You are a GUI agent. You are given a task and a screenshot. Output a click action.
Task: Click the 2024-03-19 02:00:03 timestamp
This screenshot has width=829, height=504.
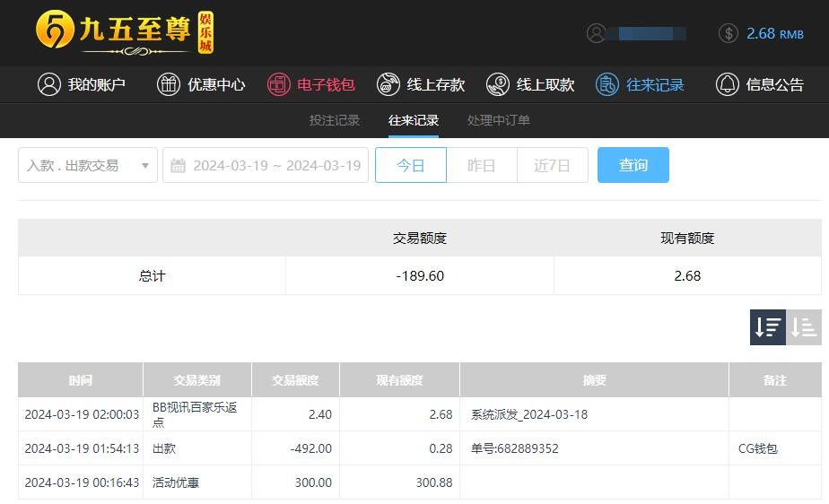pyautogui.click(x=82, y=414)
